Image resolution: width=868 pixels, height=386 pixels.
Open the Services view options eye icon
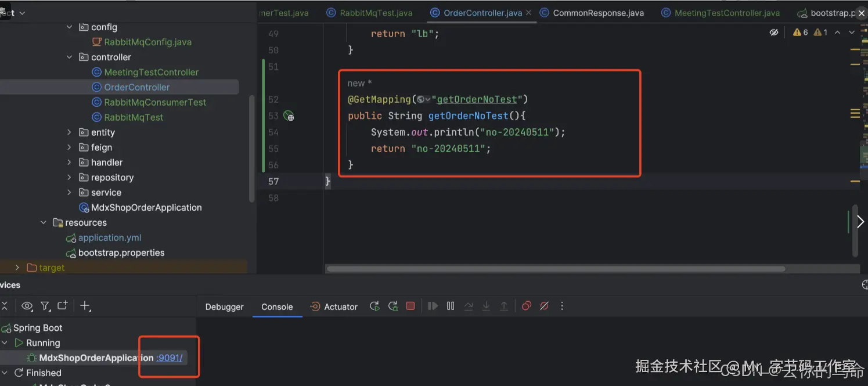tap(27, 306)
